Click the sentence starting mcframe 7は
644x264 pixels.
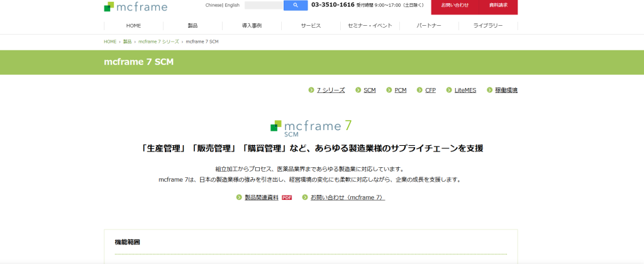click(311, 180)
